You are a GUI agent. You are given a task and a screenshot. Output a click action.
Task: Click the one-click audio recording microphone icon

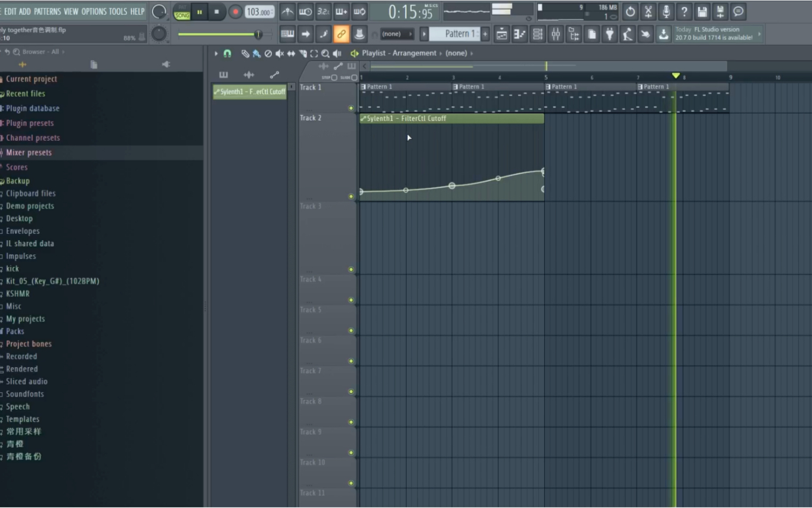pyautogui.click(x=666, y=11)
